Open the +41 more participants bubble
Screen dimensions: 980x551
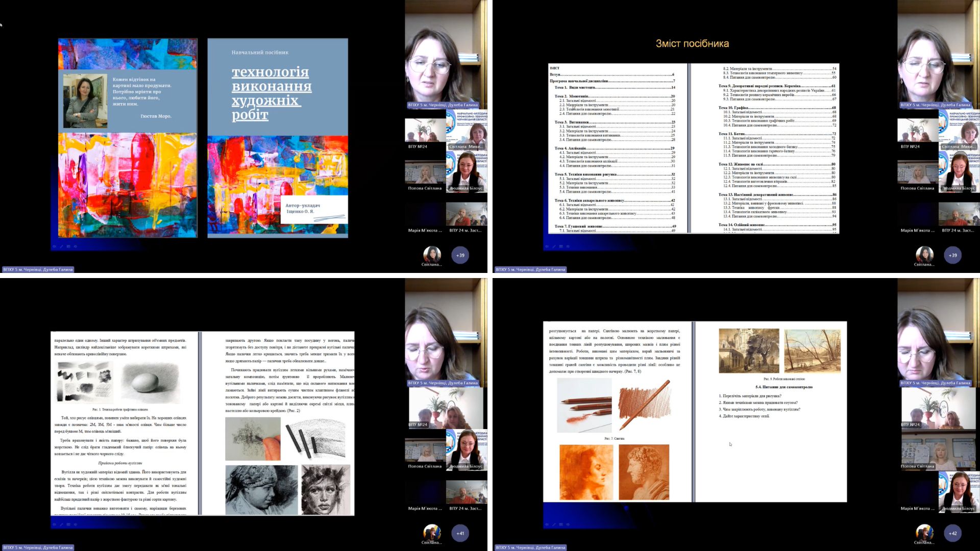[460, 533]
